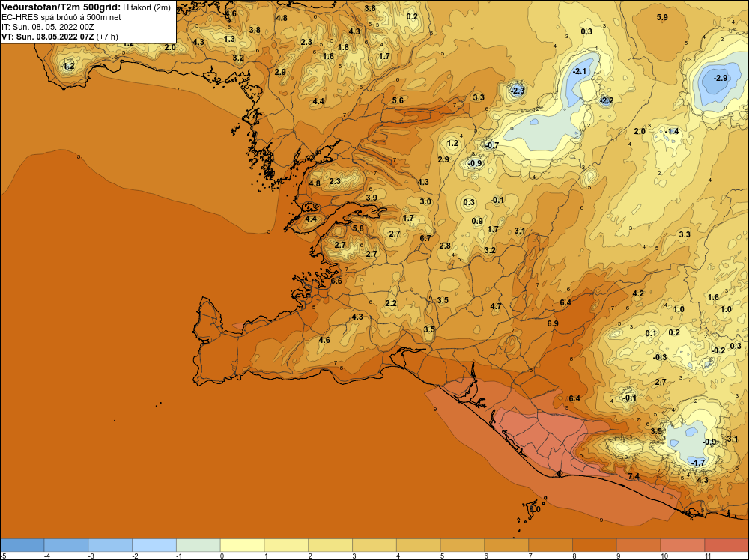Image resolution: width=749 pixels, height=560 pixels.
Task: Click the temperature value 3.0
Action: [425, 201]
